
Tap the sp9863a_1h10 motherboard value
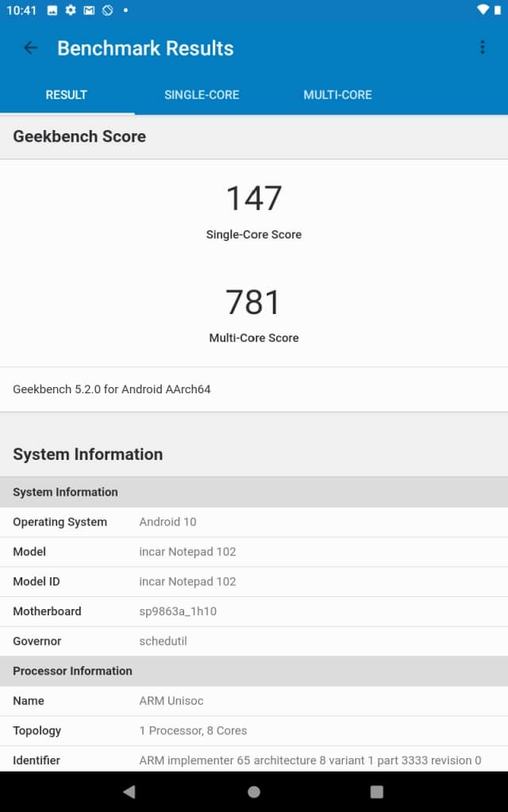coord(178,611)
